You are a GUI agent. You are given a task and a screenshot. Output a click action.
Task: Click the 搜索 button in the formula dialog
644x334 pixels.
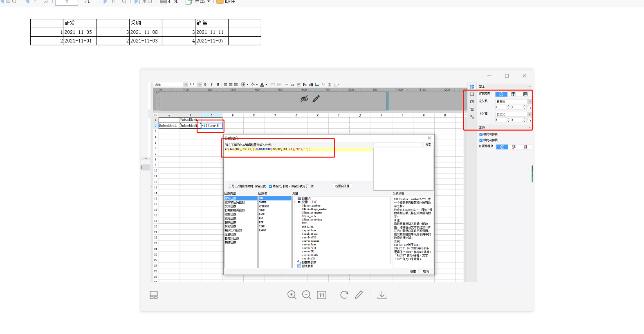(428, 145)
